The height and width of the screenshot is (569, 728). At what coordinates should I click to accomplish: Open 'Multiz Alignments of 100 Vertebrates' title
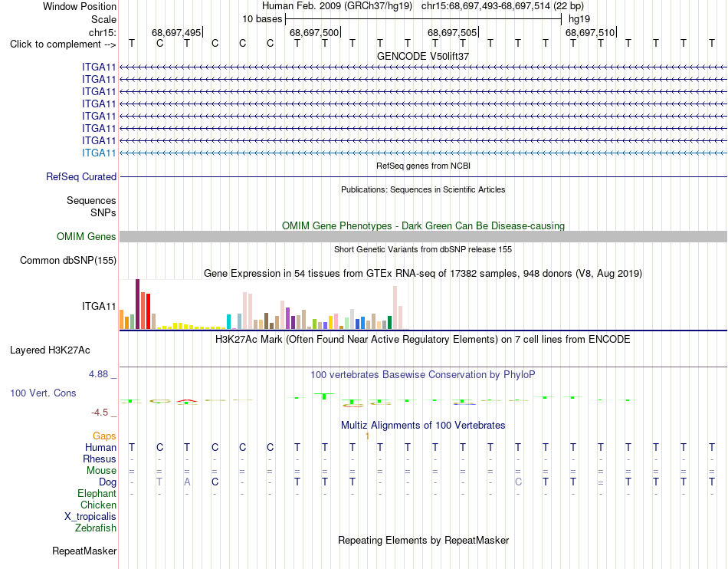[x=423, y=425]
